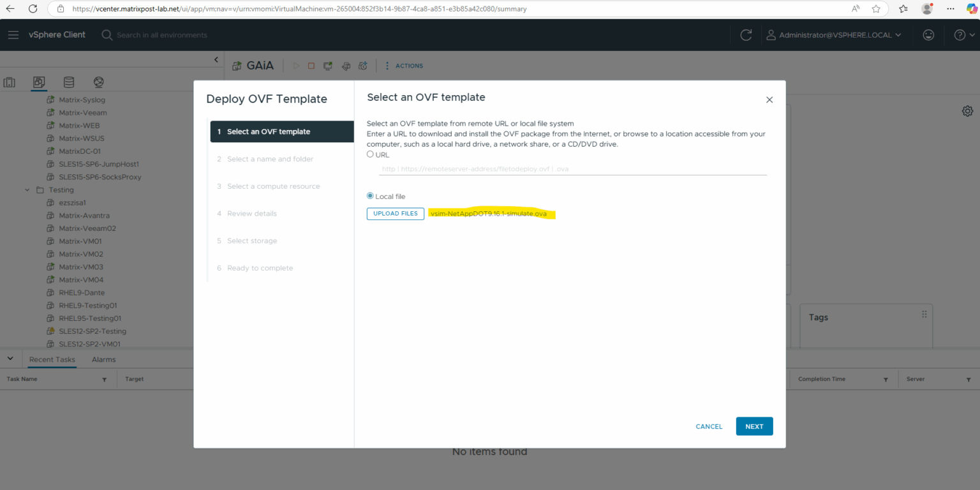The width and height of the screenshot is (980, 490).
Task: Refresh the vSphere Client inventory
Action: (746, 35)
